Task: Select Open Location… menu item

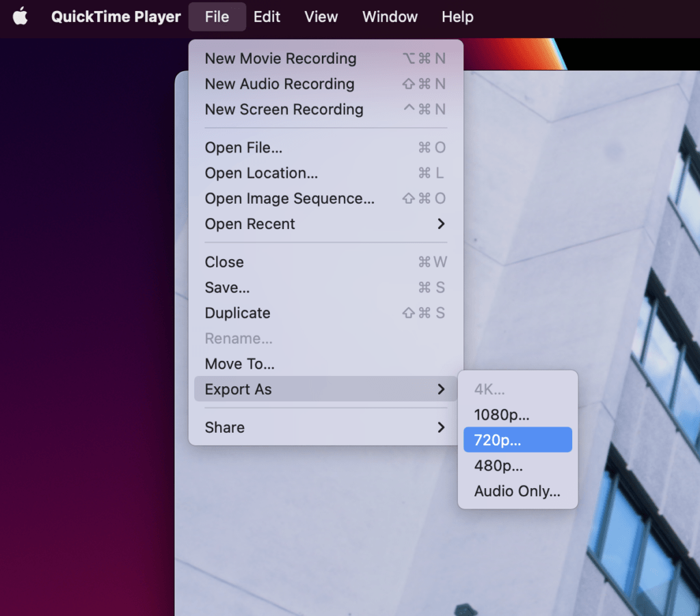Action: coord(325,173)
